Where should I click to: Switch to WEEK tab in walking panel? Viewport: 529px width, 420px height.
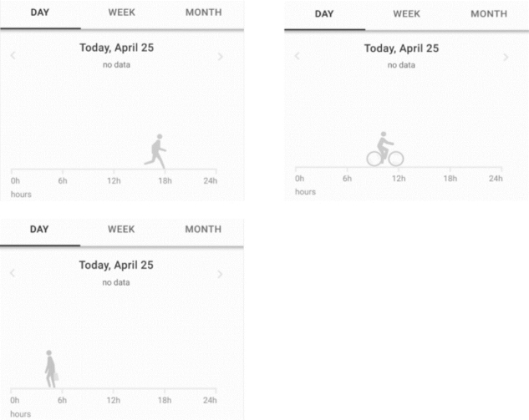[x=121, y=230]
